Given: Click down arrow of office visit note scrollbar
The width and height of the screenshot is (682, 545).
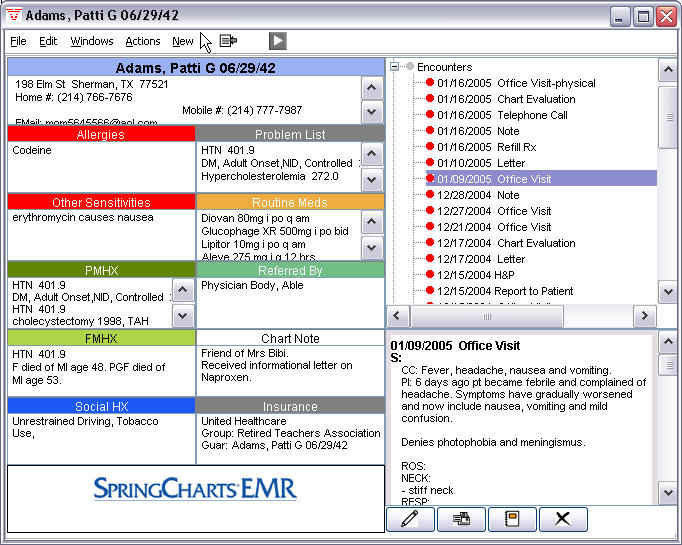Looking at the screenshot, I should (668, 493).
